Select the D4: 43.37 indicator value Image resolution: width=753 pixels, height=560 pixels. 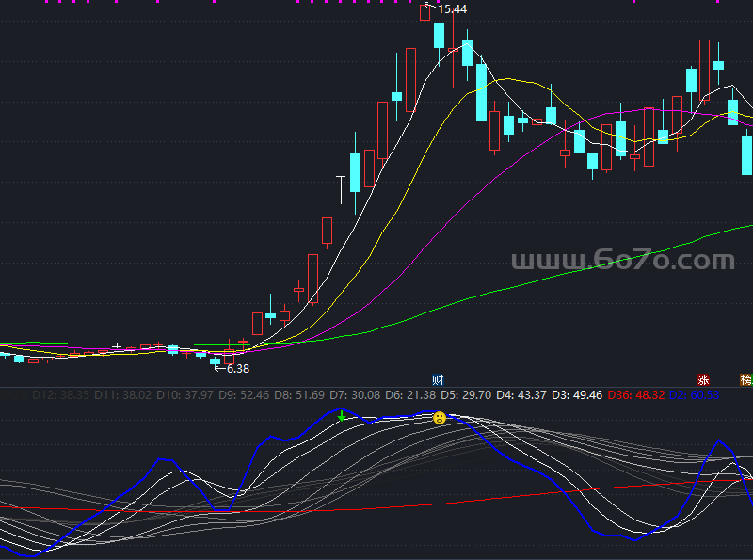(x=521, y=395)
